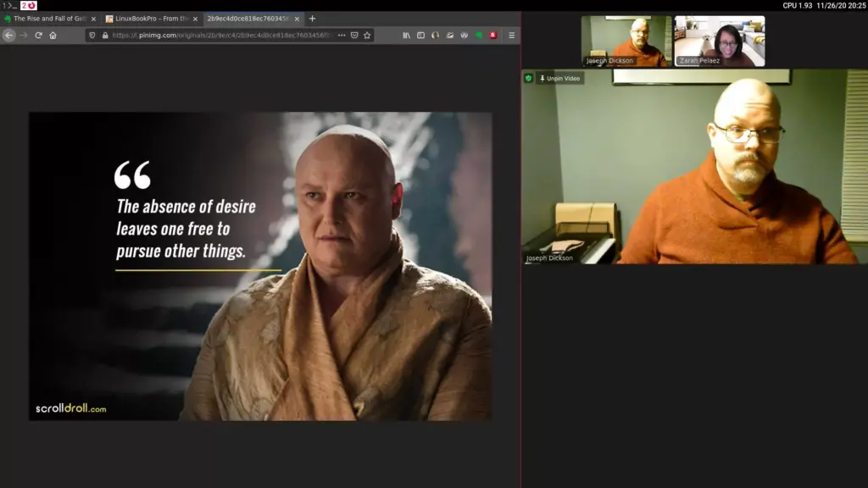The image size is (868, 488).
Task: Select Zarah Pelaez's video thumbnail
Action: pos(719,41)
